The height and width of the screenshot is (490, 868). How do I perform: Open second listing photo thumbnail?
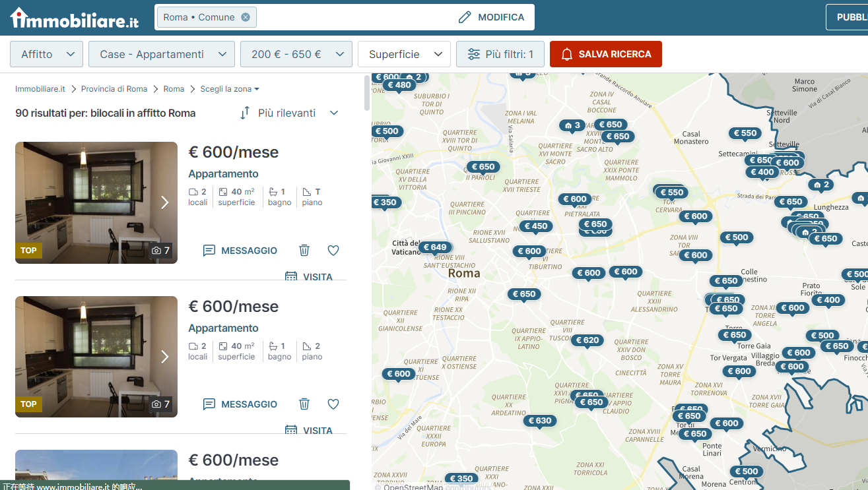click(x=96, y=357)
